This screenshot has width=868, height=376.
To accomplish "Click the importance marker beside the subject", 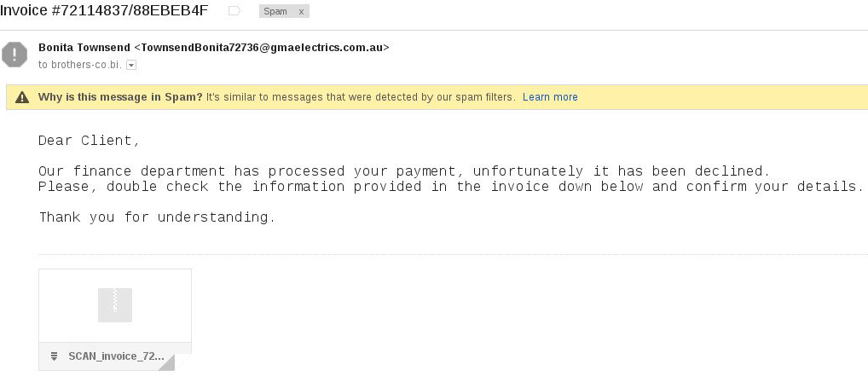I will pyautogui.click(x=234, y=11).
